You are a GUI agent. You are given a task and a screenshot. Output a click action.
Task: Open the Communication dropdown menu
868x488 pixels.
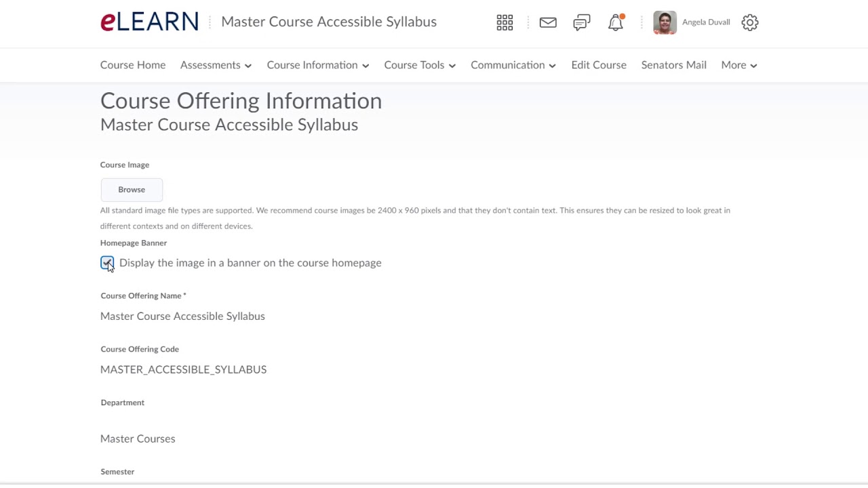(513, 65)
